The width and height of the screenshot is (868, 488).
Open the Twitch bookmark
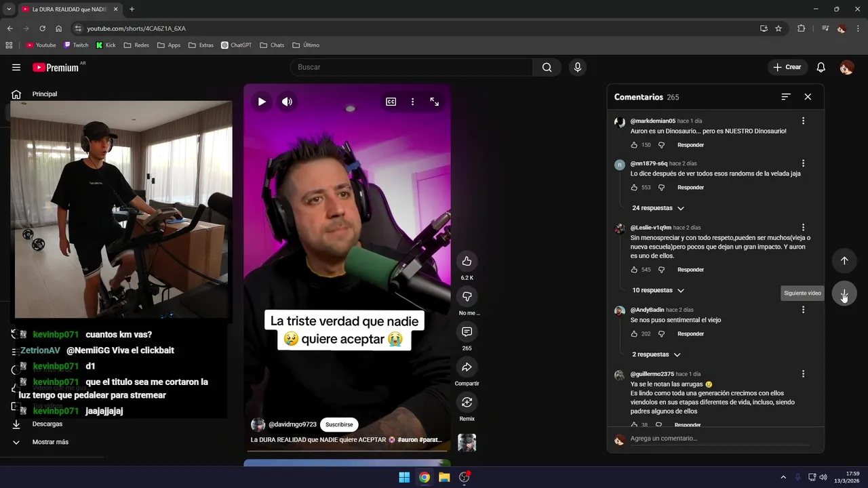[x=76, y=45]
